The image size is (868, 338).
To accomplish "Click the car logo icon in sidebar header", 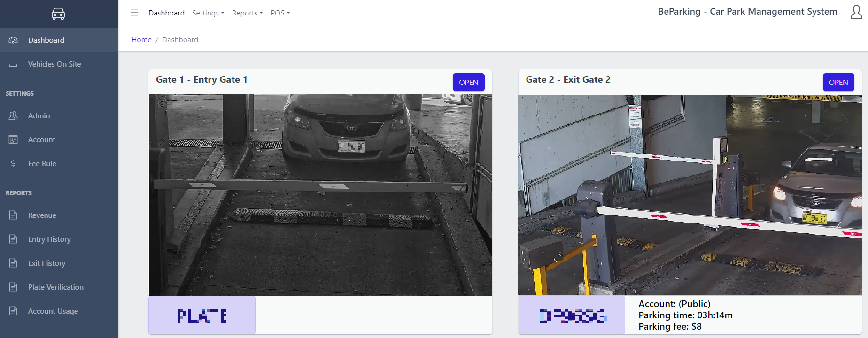I will tap(58, 14).
